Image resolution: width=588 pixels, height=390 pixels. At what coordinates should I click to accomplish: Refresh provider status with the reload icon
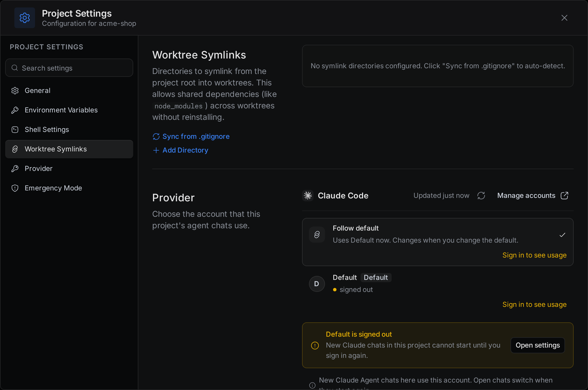point(481,196)
